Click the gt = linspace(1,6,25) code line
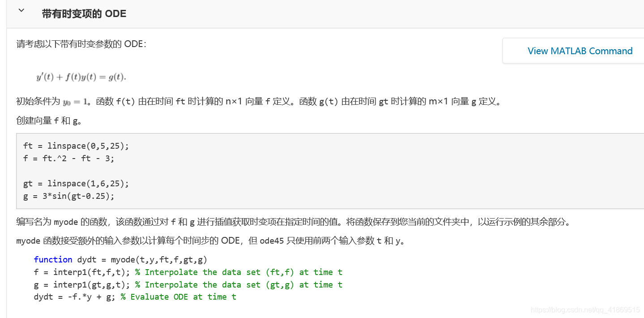 click(76, 184)
